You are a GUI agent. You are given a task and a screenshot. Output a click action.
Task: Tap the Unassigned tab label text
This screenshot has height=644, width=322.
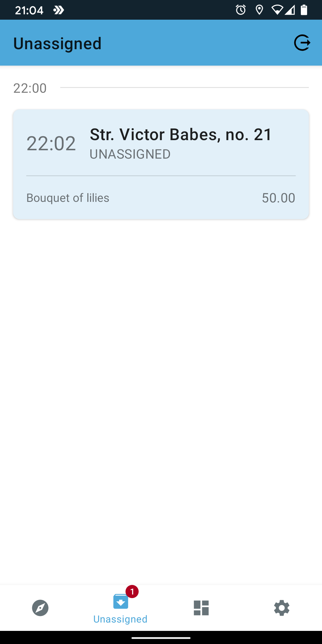120,619
